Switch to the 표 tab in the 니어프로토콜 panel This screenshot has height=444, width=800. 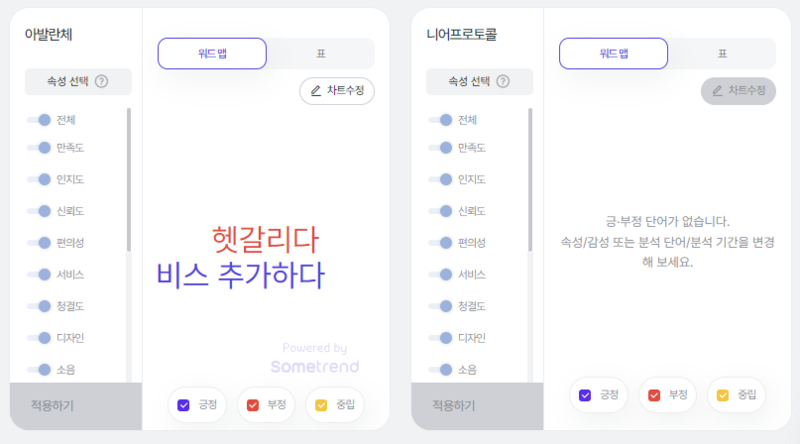[722, 54]
